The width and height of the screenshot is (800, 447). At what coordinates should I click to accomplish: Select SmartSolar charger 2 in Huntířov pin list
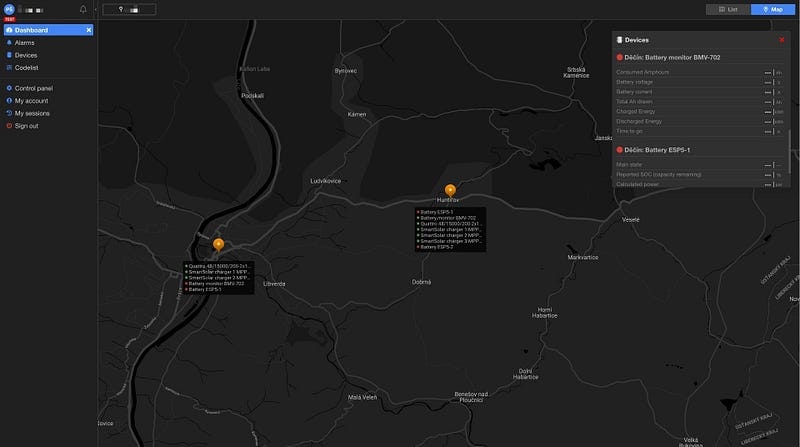tap(449, 235)
